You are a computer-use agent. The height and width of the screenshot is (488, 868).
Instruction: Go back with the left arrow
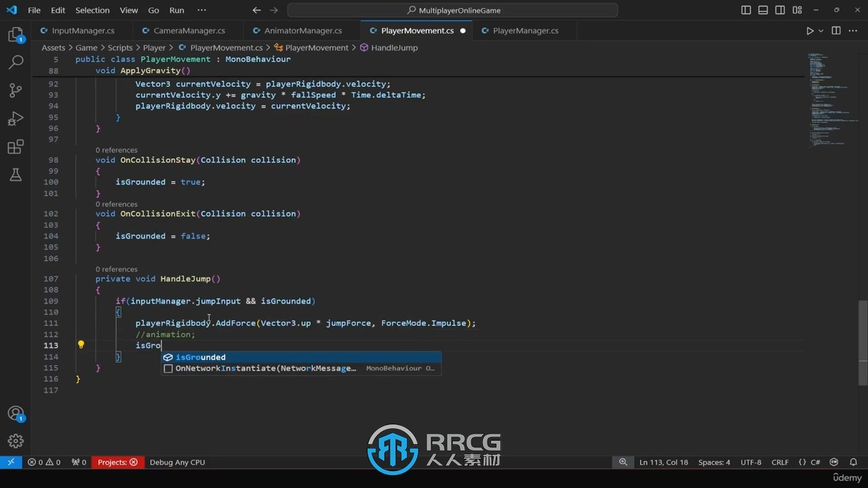pos(256,10)
